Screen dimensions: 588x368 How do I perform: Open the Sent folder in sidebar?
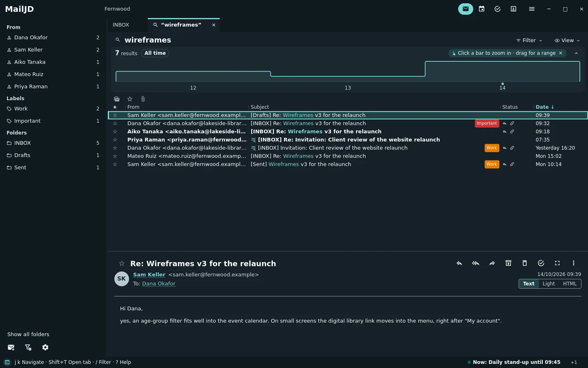(x=53, y=168)
